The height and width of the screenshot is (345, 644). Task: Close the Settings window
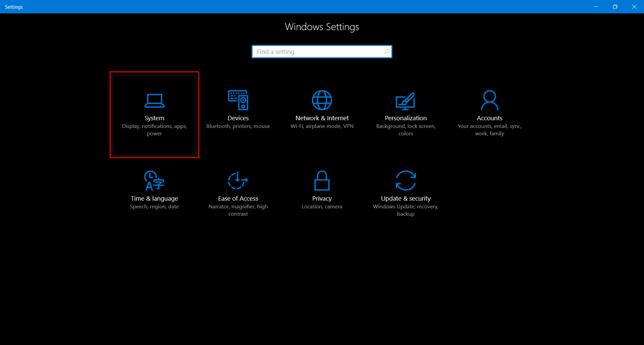634,7
